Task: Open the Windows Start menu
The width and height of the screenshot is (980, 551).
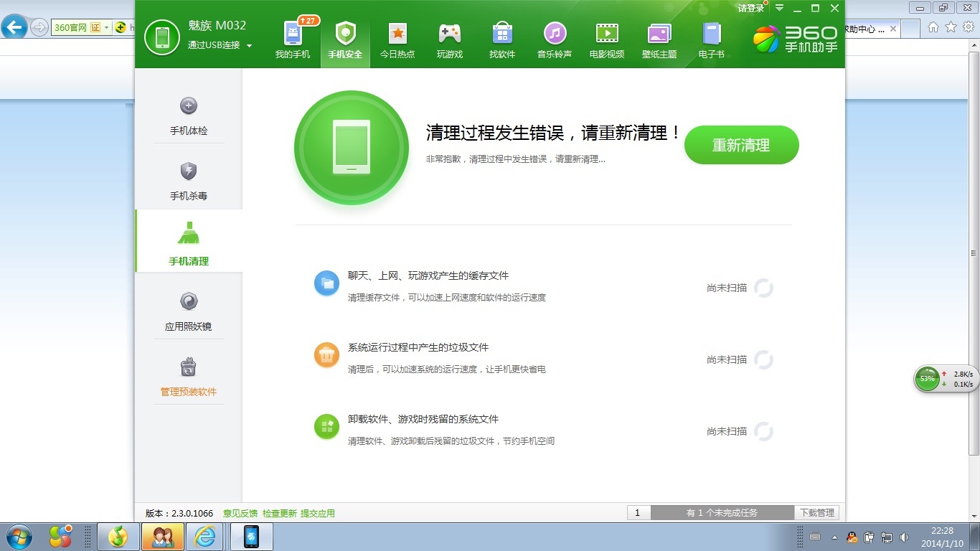Action: click(18, 537)
